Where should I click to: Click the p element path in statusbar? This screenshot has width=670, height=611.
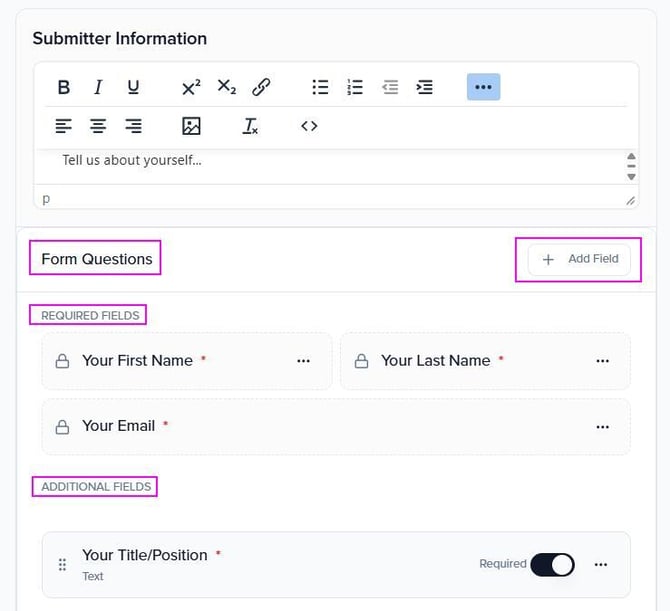[46, 199]
